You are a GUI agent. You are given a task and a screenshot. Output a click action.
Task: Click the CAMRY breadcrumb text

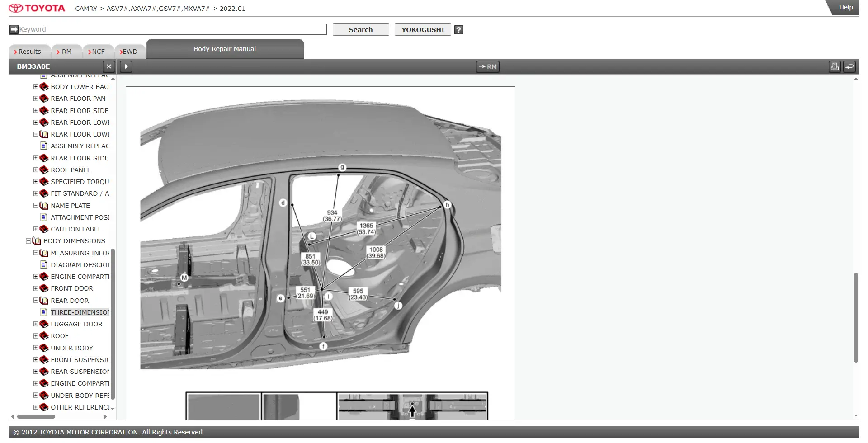[86, 9]
